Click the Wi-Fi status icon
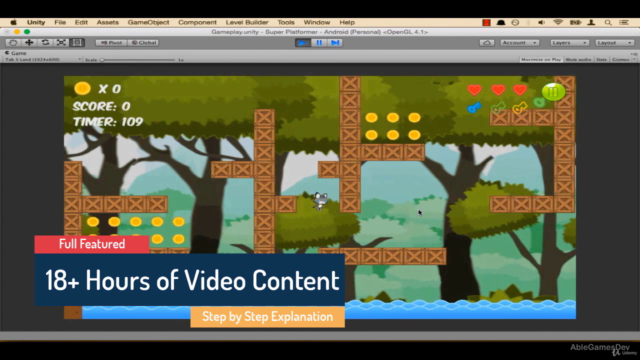Viewport: 640px width, 360px height. coord(558,22)
